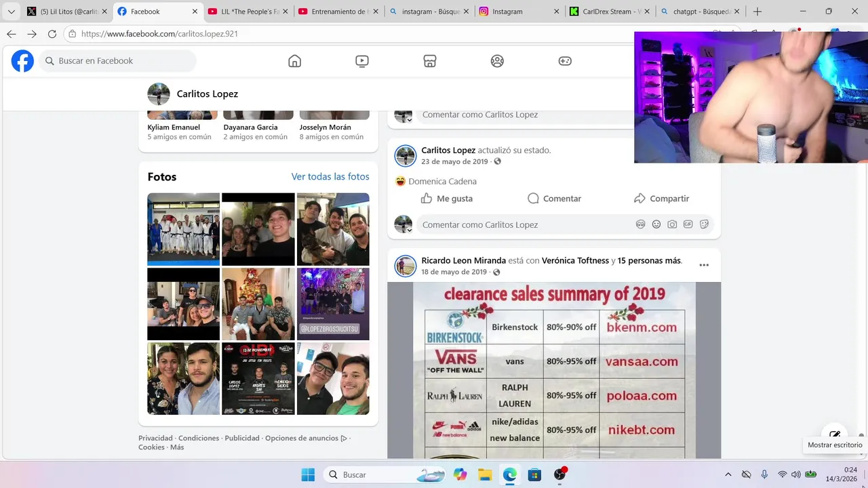The height and width of the screenshot is (488, 868).
Task: Switch to chatgpt Búsqueda tab
Action: pyautogui.click(x=699, y=12)
